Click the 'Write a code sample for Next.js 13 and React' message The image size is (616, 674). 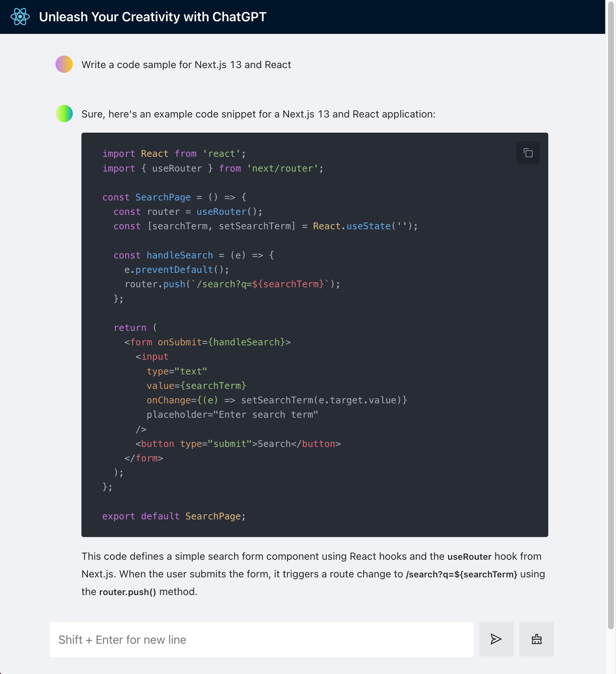coord(186,65)
